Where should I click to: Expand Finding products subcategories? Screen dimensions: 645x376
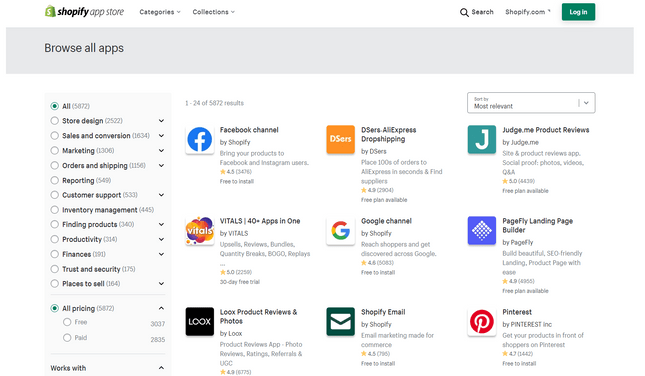point(161,225)
